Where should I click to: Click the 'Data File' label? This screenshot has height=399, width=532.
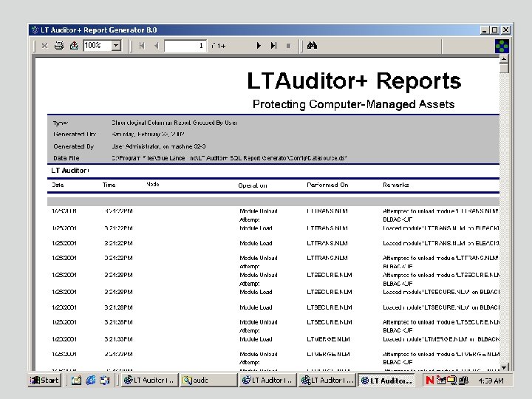coord(66,158)
